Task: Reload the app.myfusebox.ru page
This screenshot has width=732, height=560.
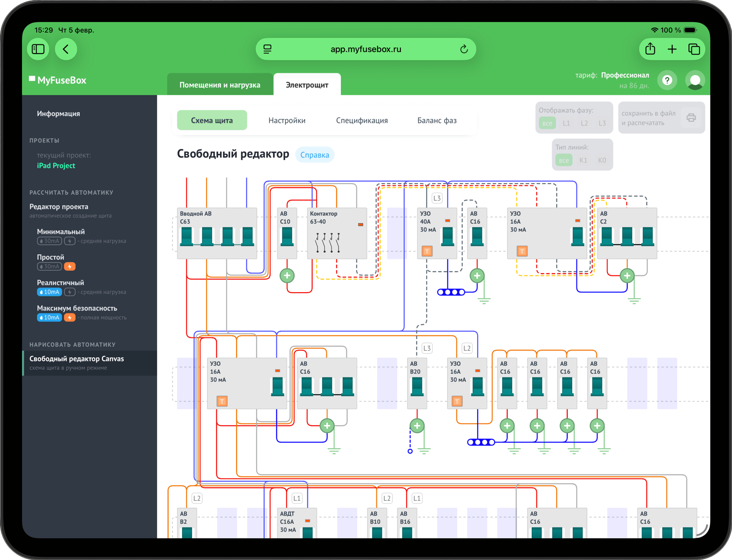Action: (x=464, y=49)
